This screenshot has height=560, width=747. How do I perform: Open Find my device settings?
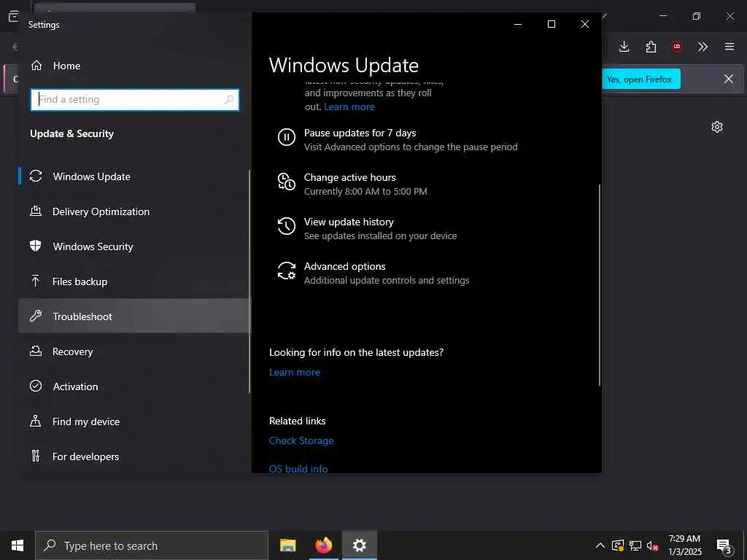pos(133,421)
